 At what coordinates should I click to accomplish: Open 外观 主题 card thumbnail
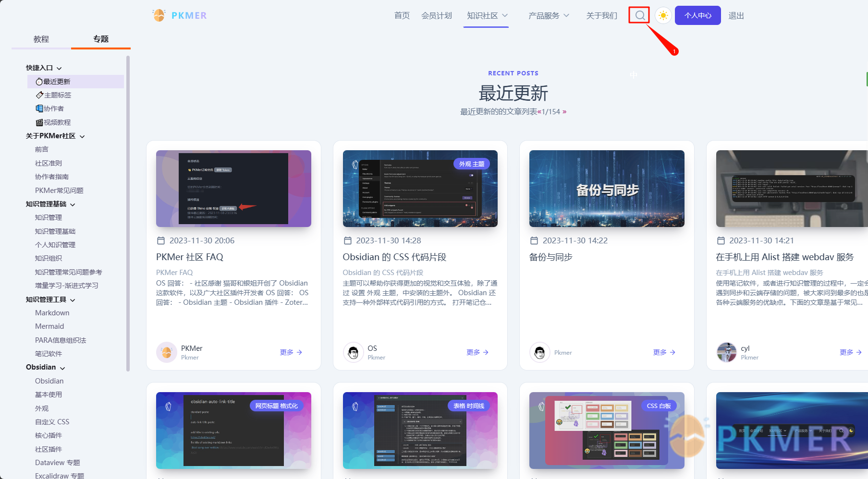coord(420,189)
